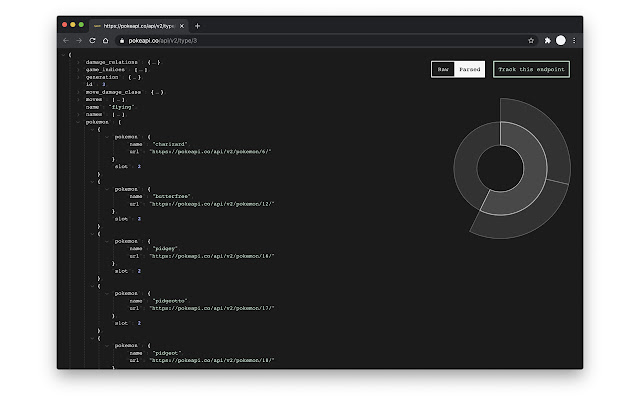Click the slot value under charizard
The width and height of the screenshot is (640, 400).
[139, 167]
